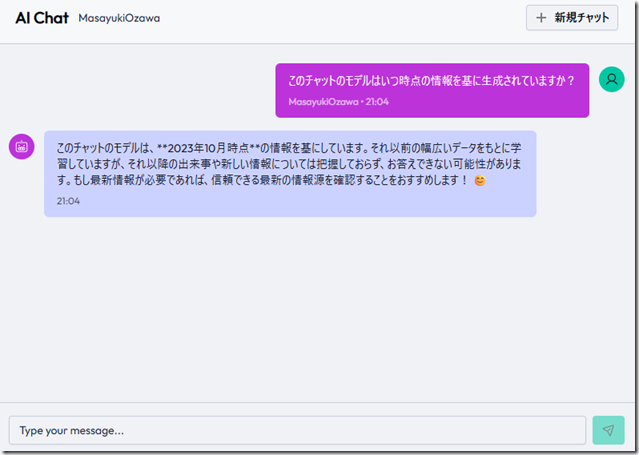Viewport: 639px width, 455px height.
Task: Click the paper plane send icon
Action: tap(608, 430)
